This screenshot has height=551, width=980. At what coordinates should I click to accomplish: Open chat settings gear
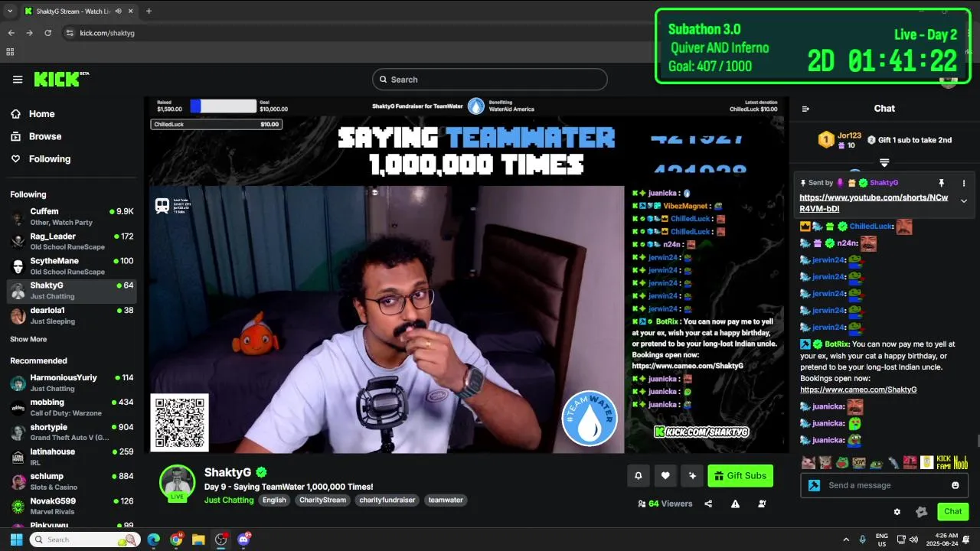click(x=897, y=512)
